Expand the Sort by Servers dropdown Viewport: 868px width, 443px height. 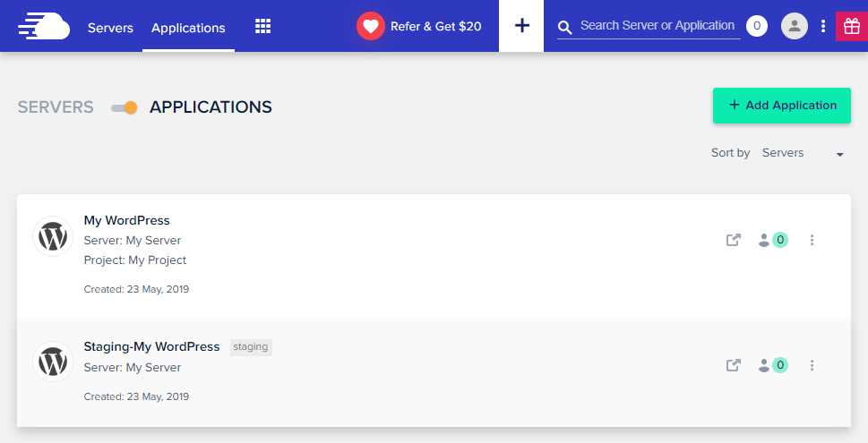point(803,153)
